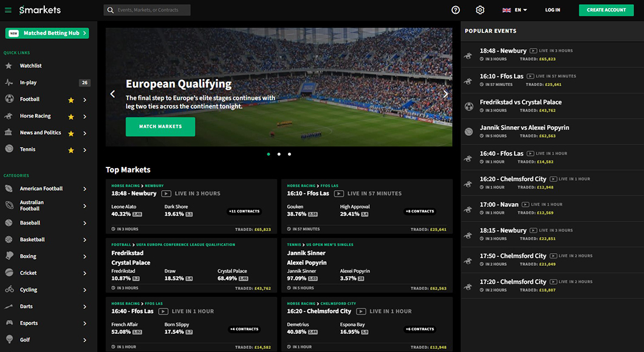Expand the American Football chevron
Image resolution: width=644 pixels, height=352 pixels.
click(84, 189)
